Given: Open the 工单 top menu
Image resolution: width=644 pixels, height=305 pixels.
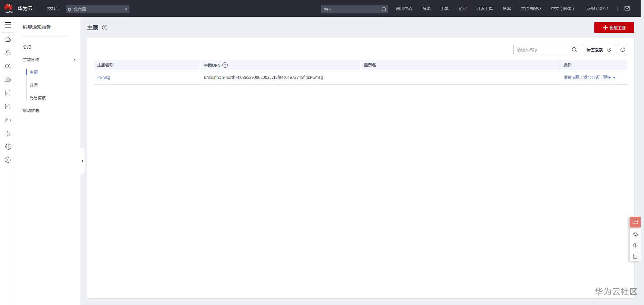Looking at the screenshot, I should point(444,9).
